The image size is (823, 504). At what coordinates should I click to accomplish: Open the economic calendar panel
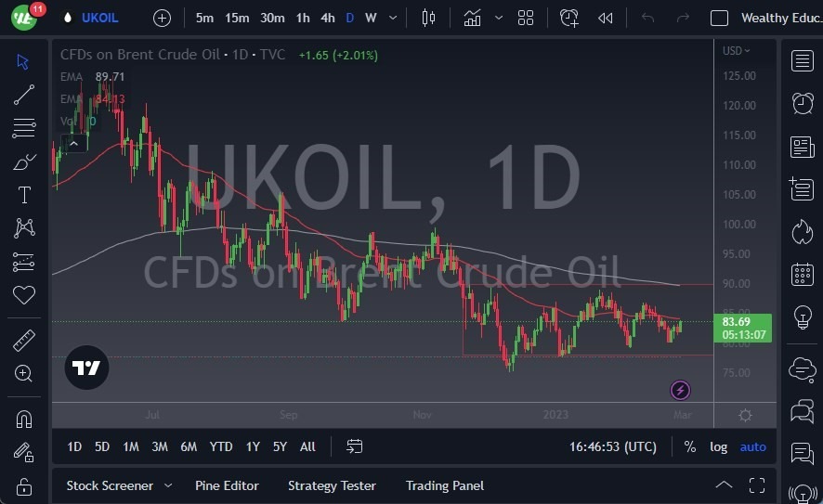coord(802,275)
